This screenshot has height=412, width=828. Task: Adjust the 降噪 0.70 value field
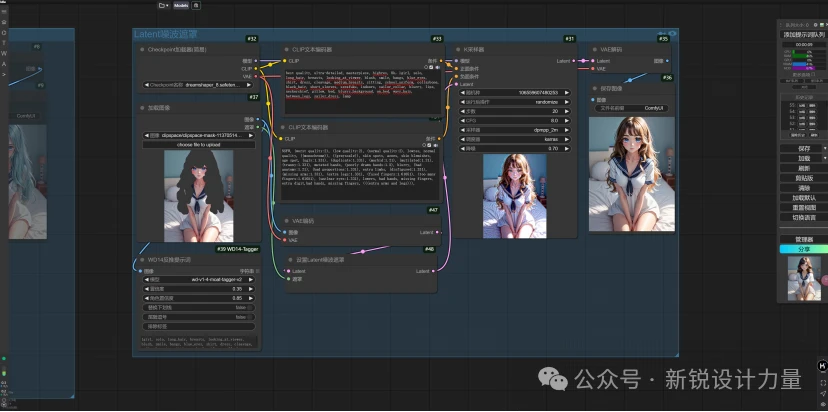(515, 149)
